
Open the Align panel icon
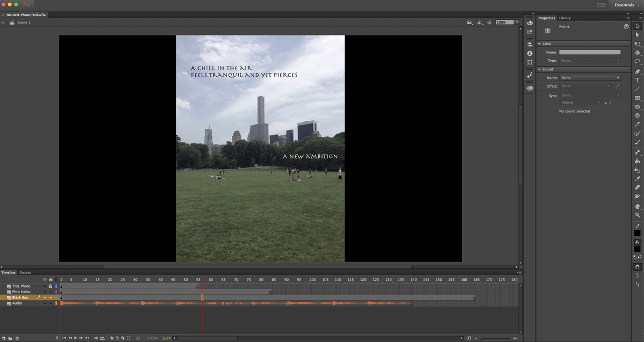530,45
